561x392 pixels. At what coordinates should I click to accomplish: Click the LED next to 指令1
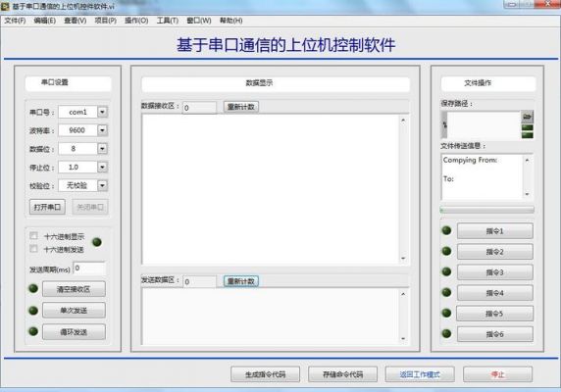(x=446, y=230)
